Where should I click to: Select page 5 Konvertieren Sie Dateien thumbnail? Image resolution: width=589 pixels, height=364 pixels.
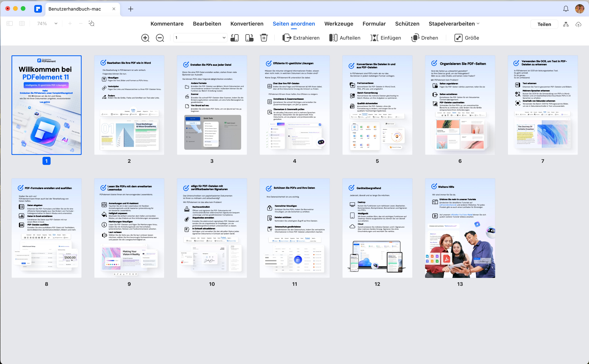point(377,105)
